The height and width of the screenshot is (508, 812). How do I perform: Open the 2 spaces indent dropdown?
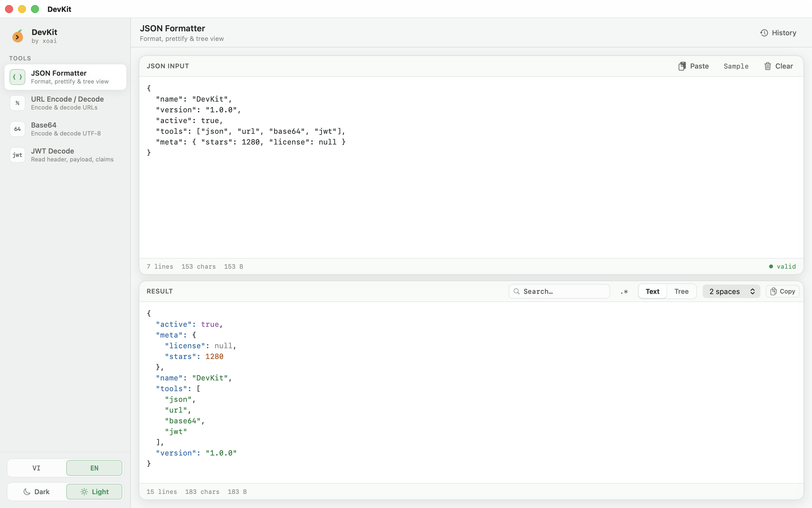coord(731,291)
